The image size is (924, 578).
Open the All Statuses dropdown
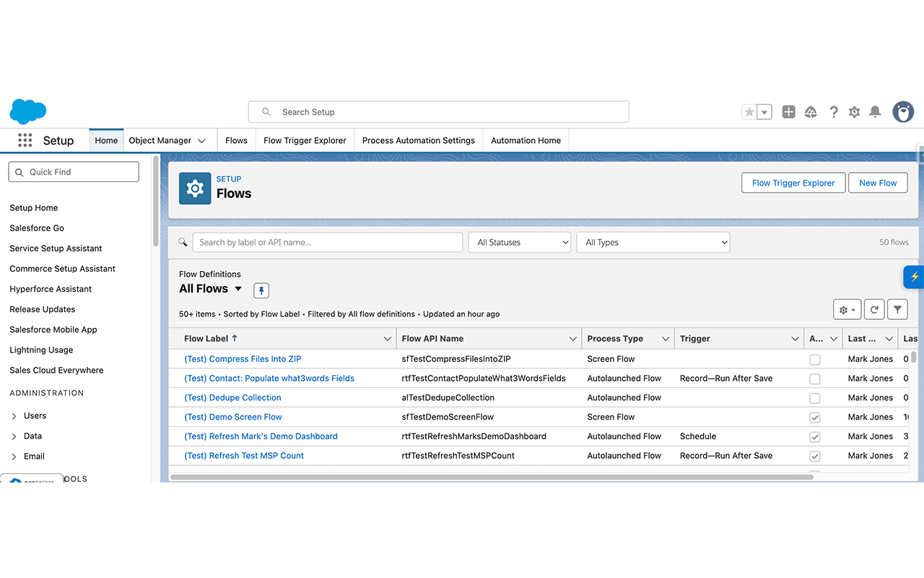pyautogui.click(x=520, y=242)
